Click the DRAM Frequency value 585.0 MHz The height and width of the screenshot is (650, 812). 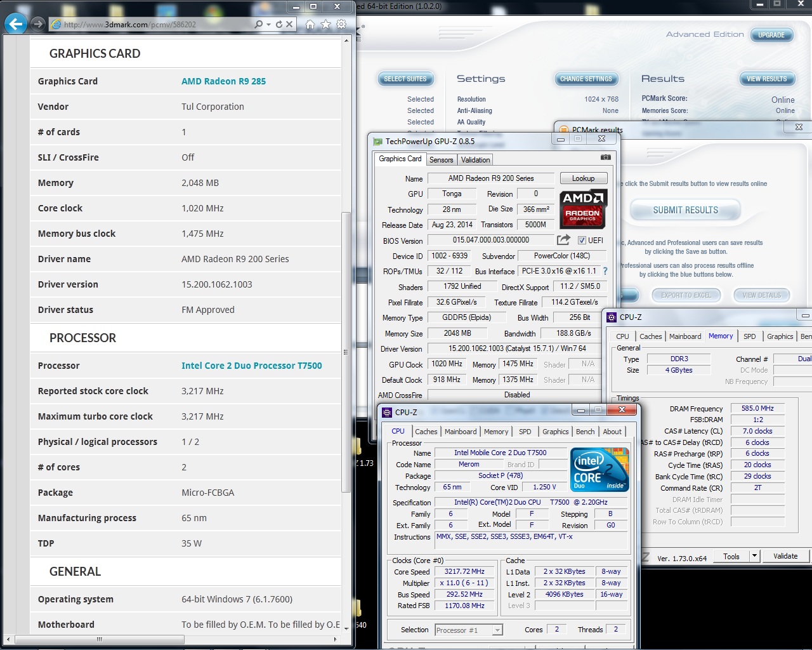pos(757,408)
